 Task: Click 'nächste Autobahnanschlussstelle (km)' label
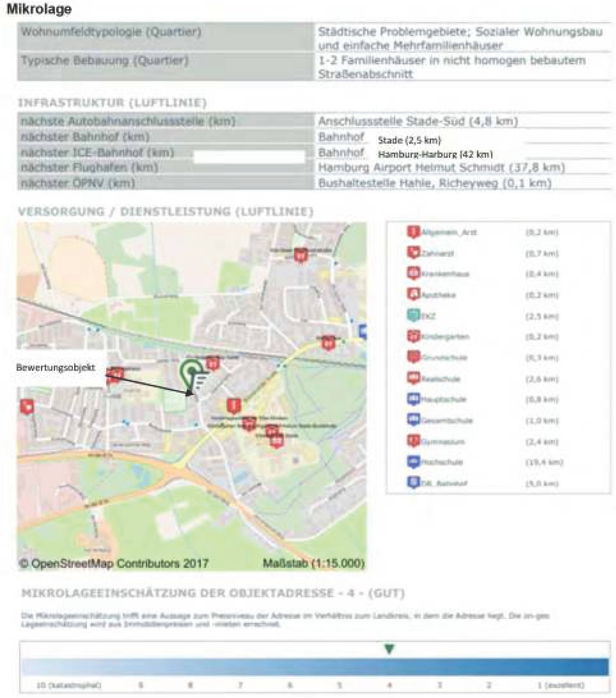click(x=128, y=121)
